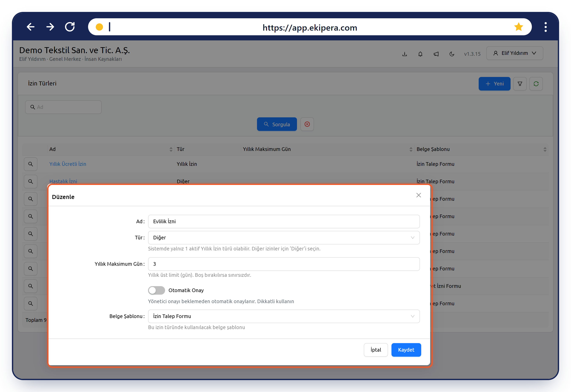Screen dimensions: 571x392
Task: View details of Yıllık Ücretli İzin row
Action: pos(30,164)
